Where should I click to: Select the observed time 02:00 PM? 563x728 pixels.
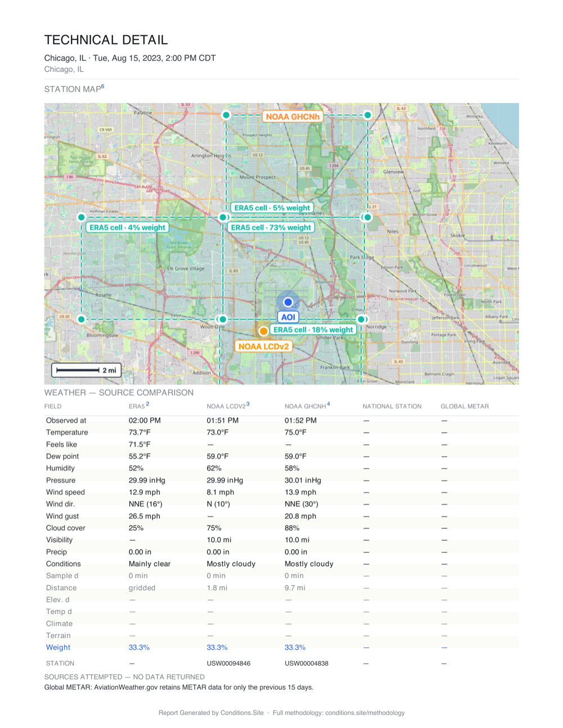[145, 420]
